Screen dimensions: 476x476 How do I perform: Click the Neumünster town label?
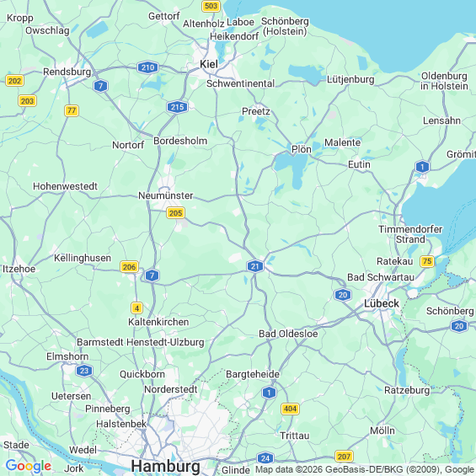(166, 195)
